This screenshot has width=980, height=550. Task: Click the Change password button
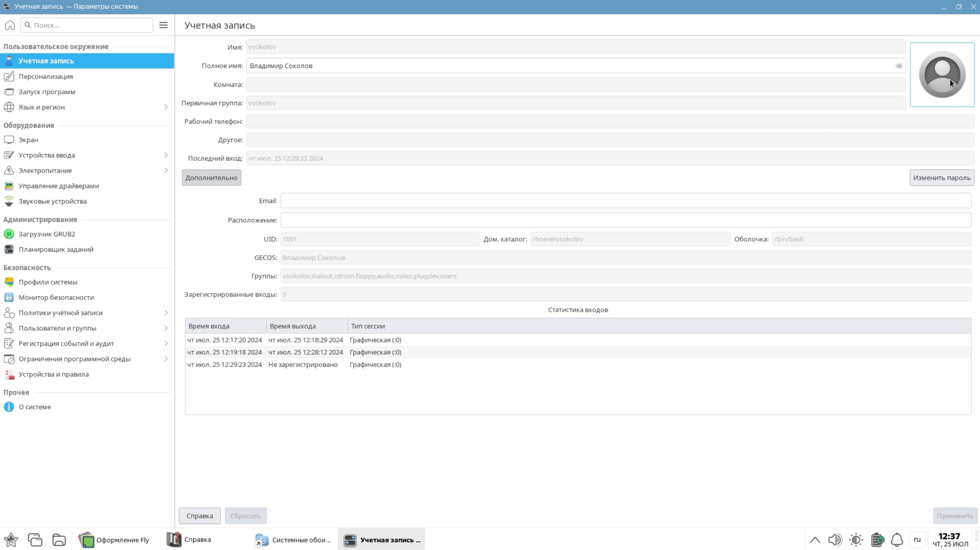(x=941, y=178)
